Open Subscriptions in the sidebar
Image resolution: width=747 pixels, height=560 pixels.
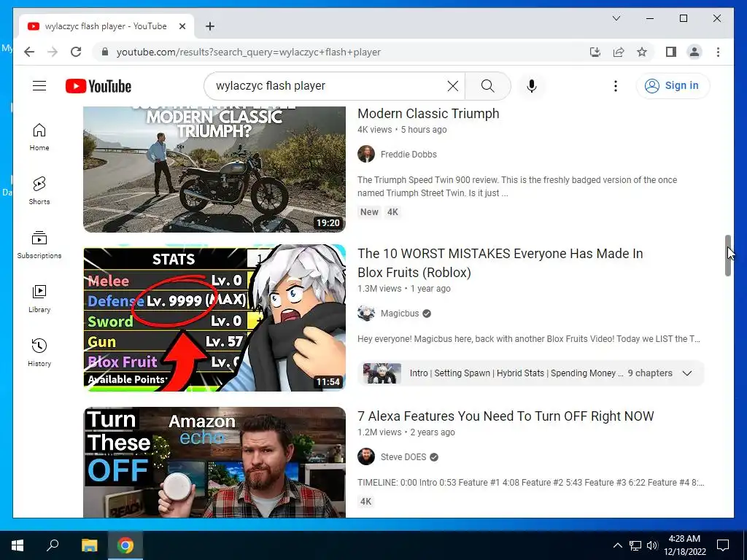click(39, 245)
